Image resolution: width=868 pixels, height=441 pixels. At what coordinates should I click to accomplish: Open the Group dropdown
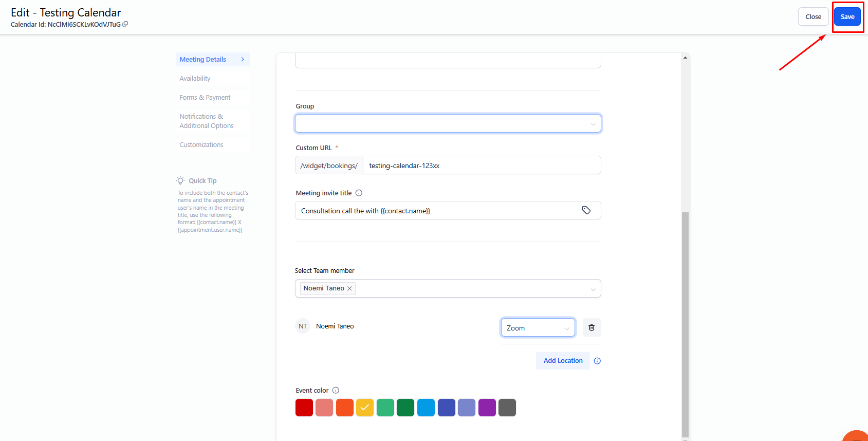(x=448, y=123)
